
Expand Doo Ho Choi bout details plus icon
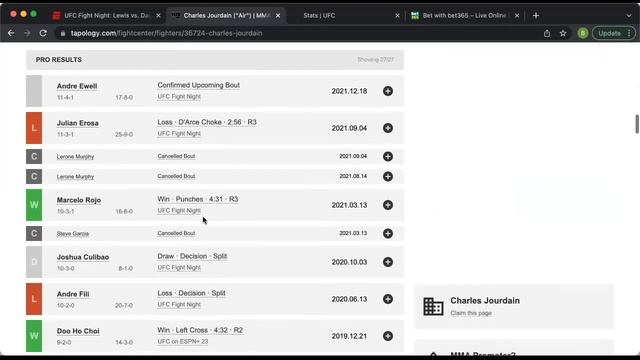(x=388, y=336)
